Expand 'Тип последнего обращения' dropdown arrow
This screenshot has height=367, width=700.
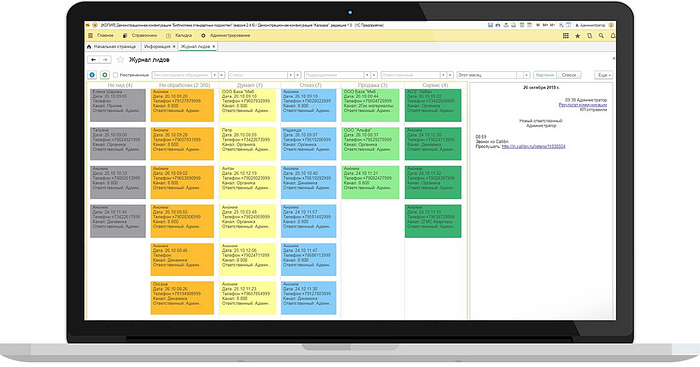pyautogui.click(x=215, y=75)
